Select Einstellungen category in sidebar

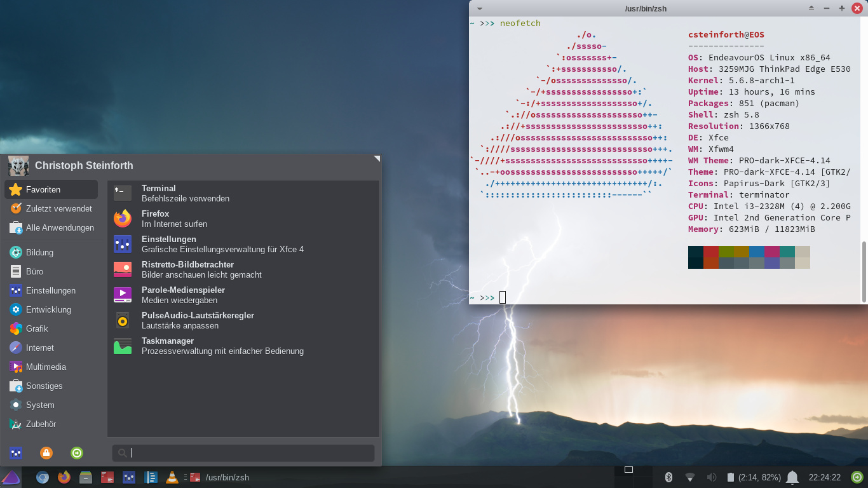(x=51, y=290)
